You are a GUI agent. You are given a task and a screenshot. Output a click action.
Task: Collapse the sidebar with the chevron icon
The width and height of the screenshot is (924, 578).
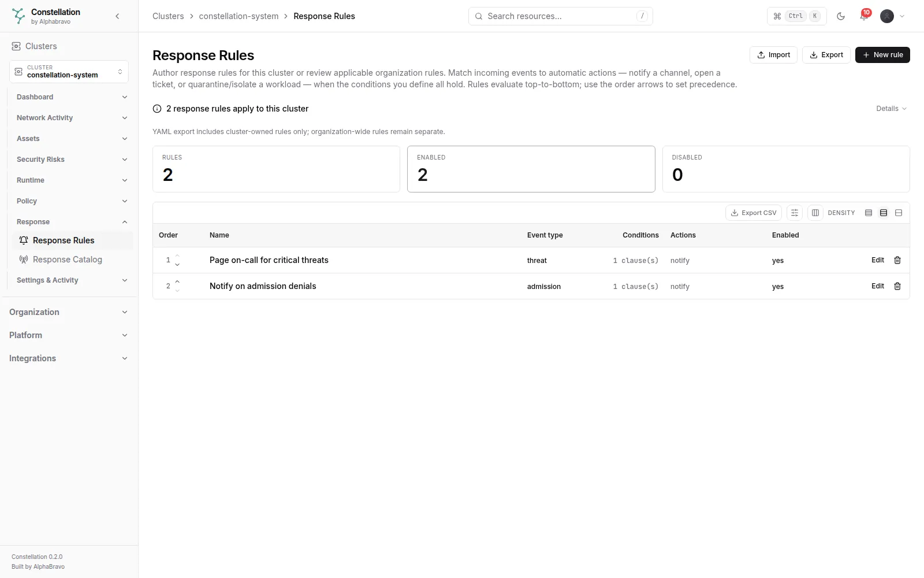tap(117, 16)
